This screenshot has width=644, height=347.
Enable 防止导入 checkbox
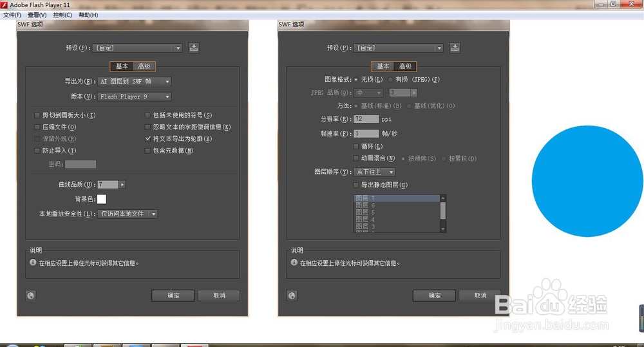tap(37, 151)
